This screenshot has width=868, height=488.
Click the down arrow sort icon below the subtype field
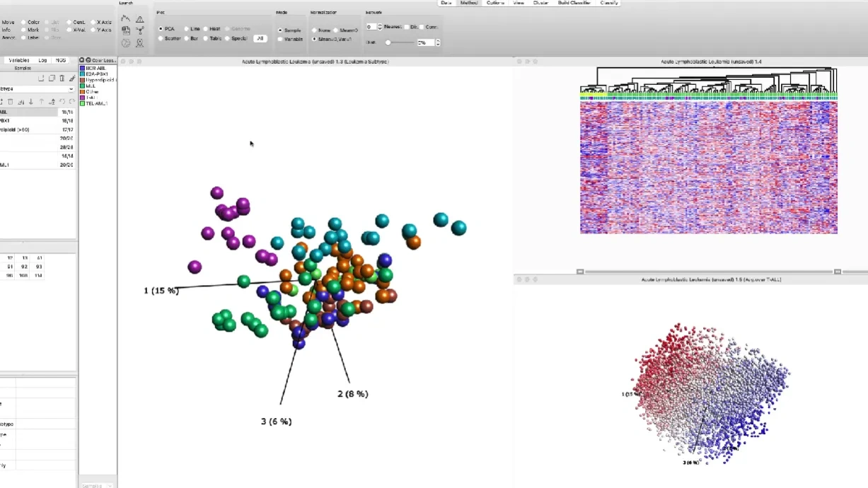point(31,101)
